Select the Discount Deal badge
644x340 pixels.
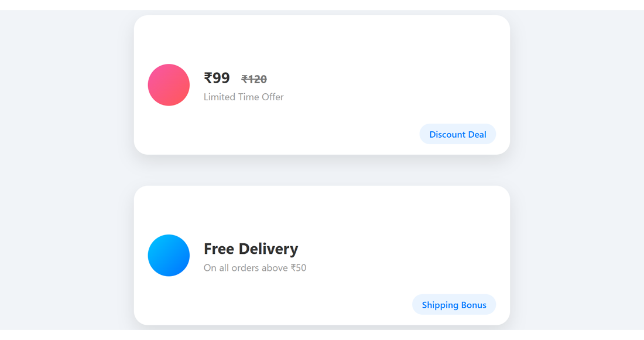click(457, 134)
